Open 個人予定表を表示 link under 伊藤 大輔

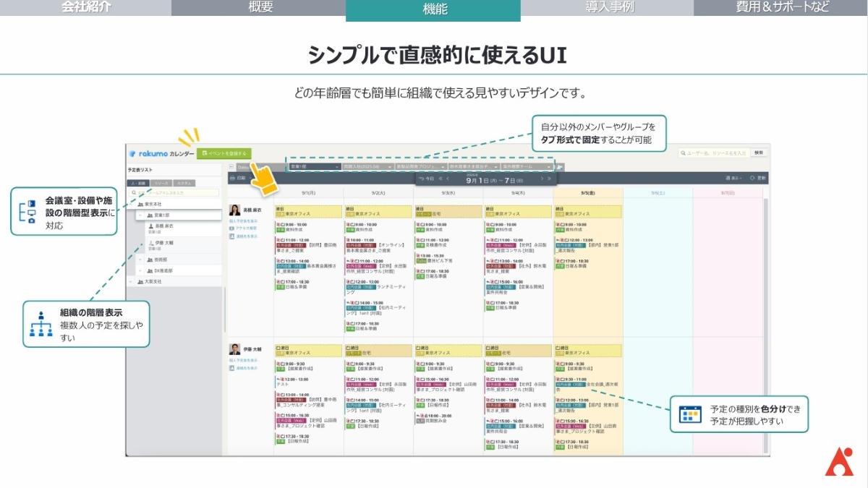pos(244,361)
